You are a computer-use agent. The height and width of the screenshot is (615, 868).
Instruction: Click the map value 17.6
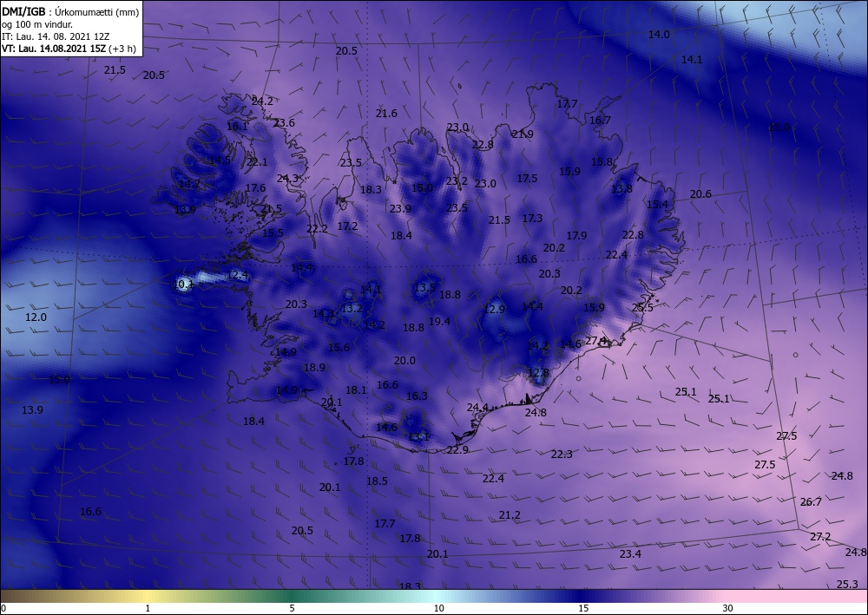(x=255, y=188)
